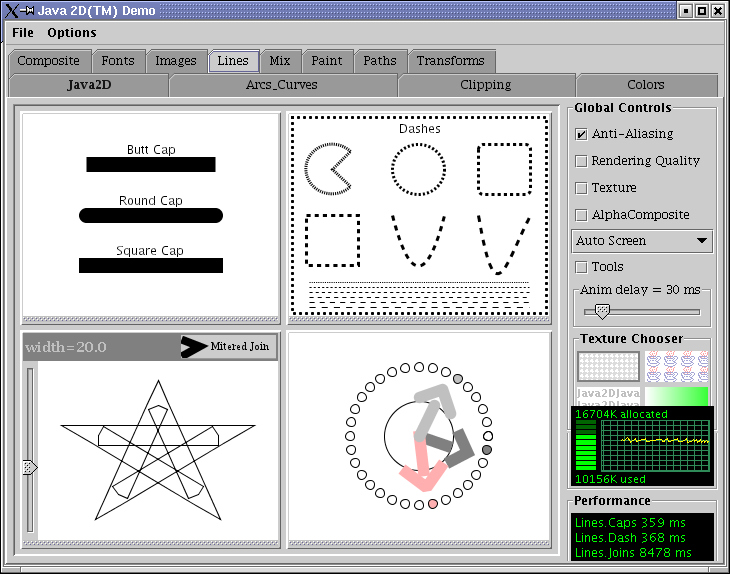Open the Options menu
Viewport: 730px width, 574px height.
tap(72, 33)
